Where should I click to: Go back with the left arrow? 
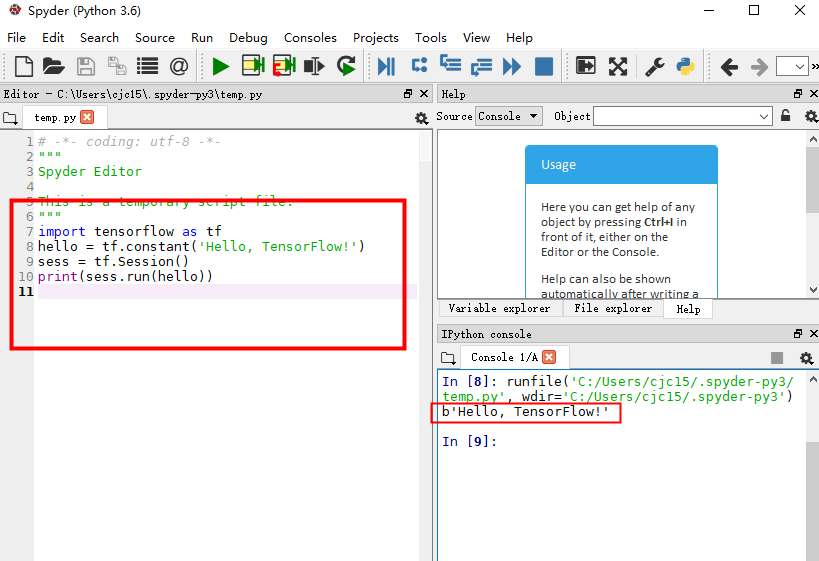click(729, 67)
